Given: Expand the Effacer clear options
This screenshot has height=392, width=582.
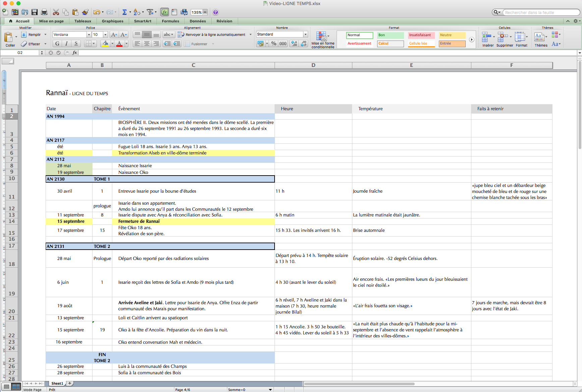Looking at the screenshot, I should [x=45, y=44].
